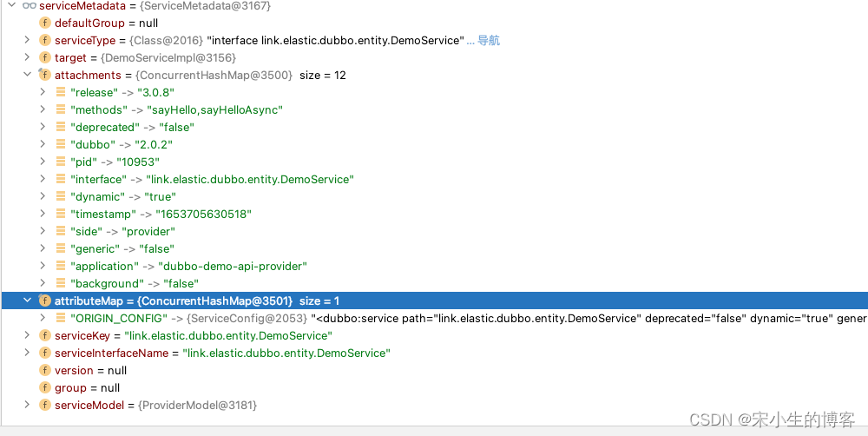The image size is (868, 436).
Task: Select the "interface" attachment entry
Action: [211, 180]
